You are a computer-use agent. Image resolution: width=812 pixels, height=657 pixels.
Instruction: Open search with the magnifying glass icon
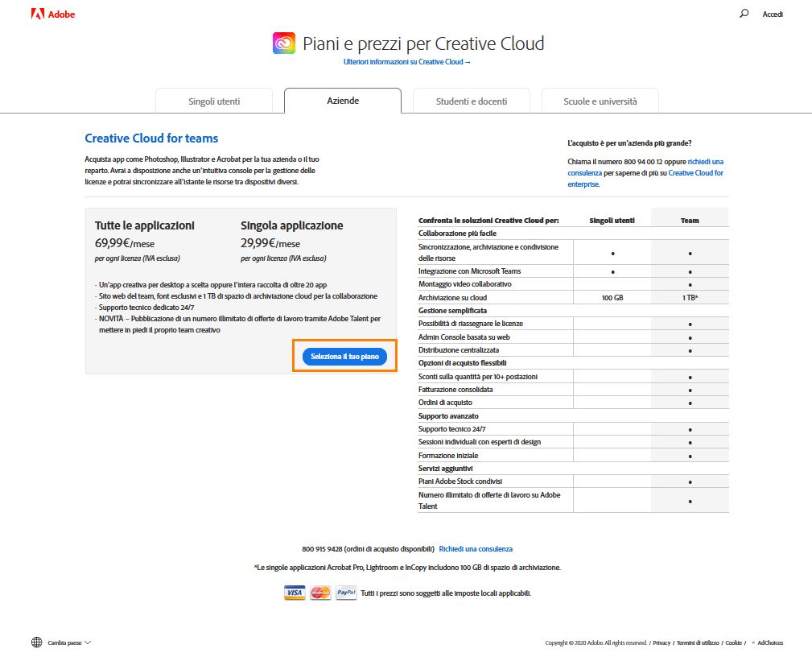point(744,14)
